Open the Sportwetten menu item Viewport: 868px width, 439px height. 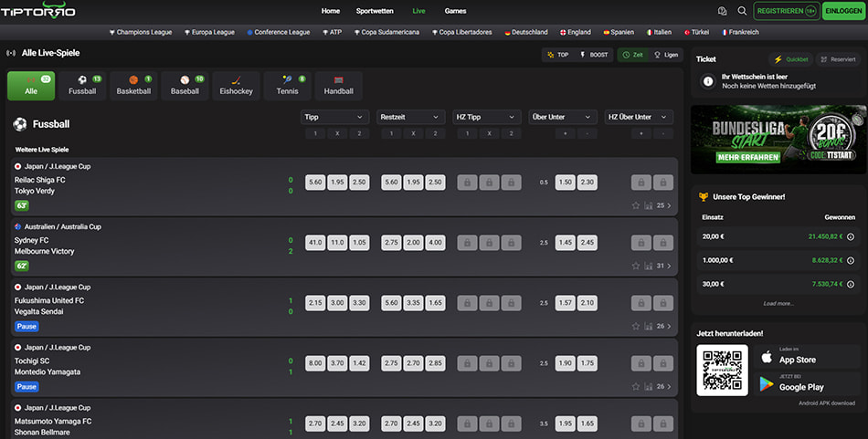click(375, 11)
